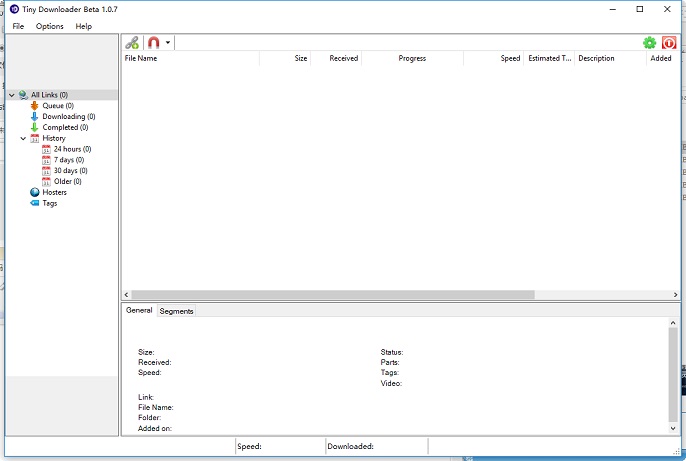This screenshot has height=461, width=686.
Task: Open the Options menu
Action: click(49, 26)
